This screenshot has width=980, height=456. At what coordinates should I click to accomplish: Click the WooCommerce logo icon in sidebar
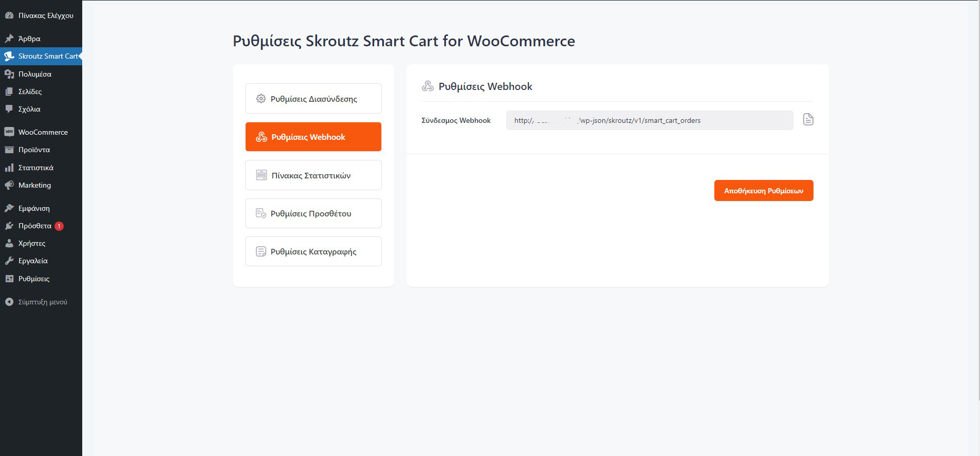point(9,132)
